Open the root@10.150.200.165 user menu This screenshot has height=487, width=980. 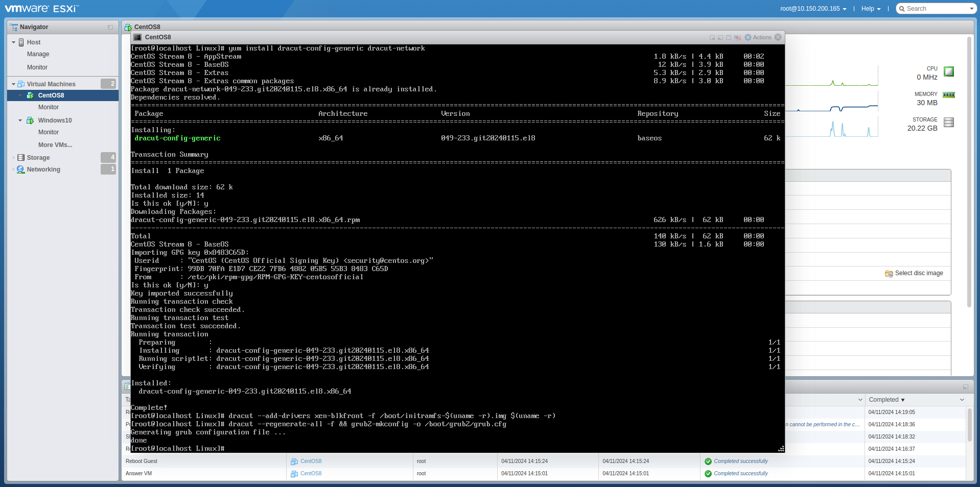[813, 9]
